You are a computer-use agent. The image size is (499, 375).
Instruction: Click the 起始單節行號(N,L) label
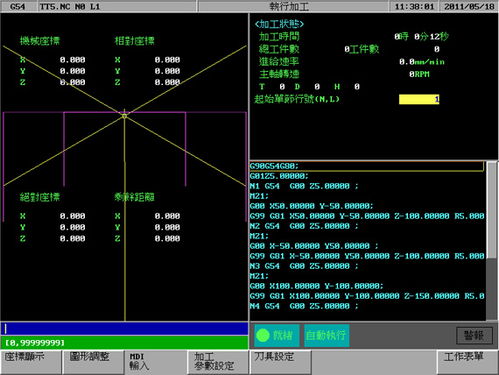tap(297, 99)
